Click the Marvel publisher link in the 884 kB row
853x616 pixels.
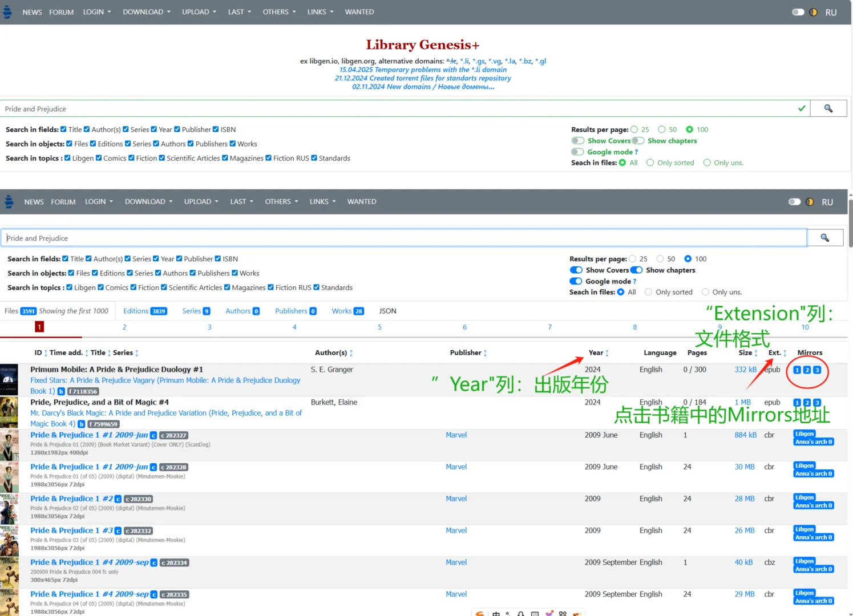coord(456,435)
